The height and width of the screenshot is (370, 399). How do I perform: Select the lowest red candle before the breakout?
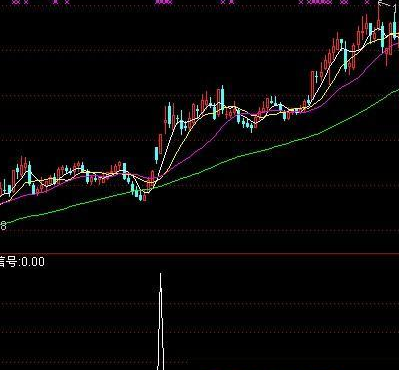point(145,197)
